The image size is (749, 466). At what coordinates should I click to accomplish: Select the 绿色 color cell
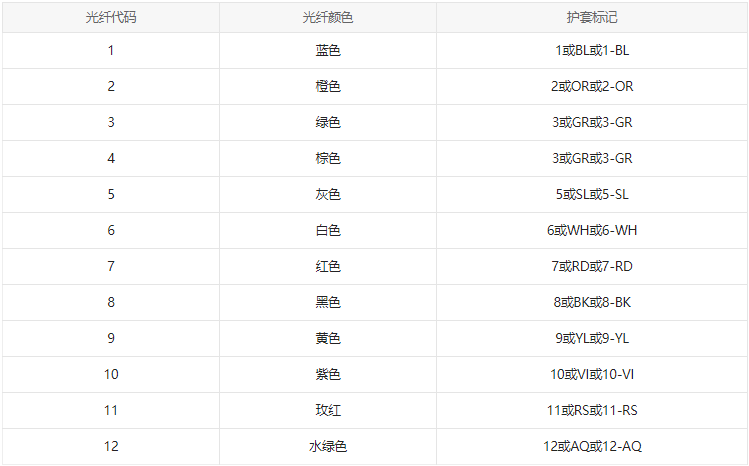coord(328,122)
